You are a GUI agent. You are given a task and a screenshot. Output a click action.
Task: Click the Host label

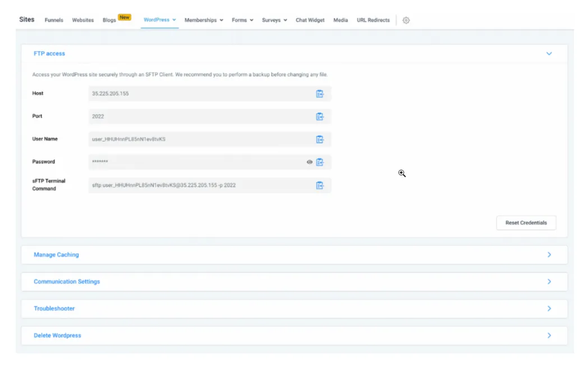(x=38, y=93)
